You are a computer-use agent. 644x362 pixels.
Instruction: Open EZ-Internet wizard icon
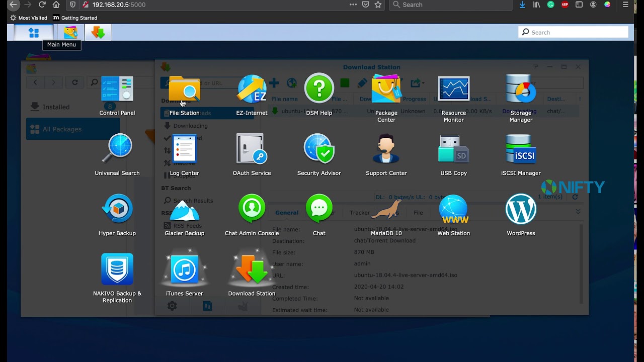tap(252, 97)
